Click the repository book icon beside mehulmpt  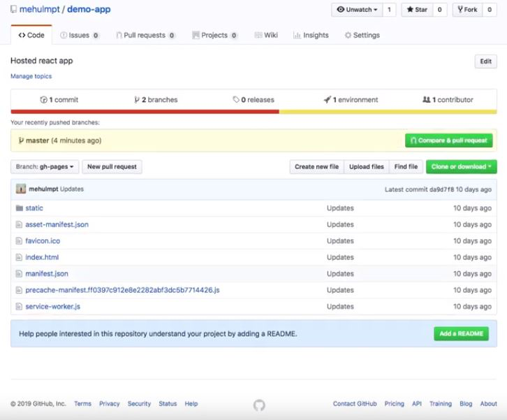(13, 9)
